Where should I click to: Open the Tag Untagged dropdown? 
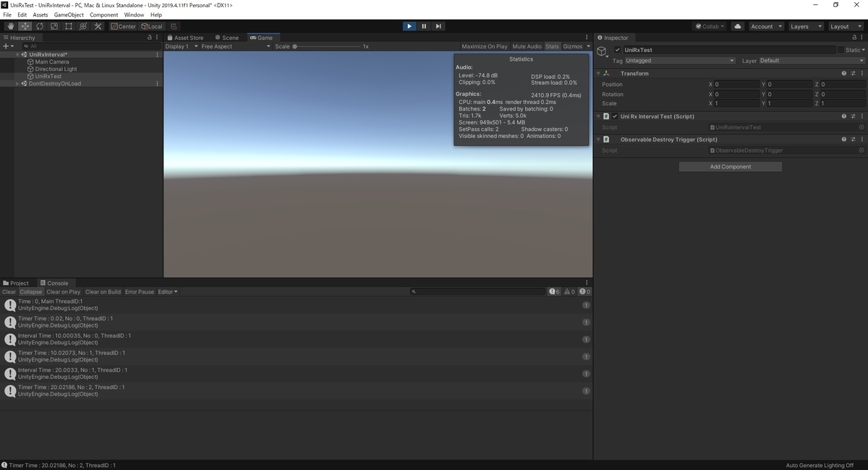[680, 61]
